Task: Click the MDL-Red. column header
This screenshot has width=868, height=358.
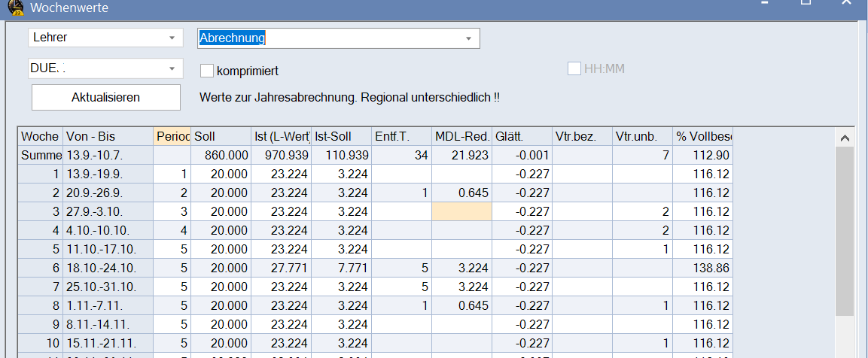Action: (x=461, y=136)
